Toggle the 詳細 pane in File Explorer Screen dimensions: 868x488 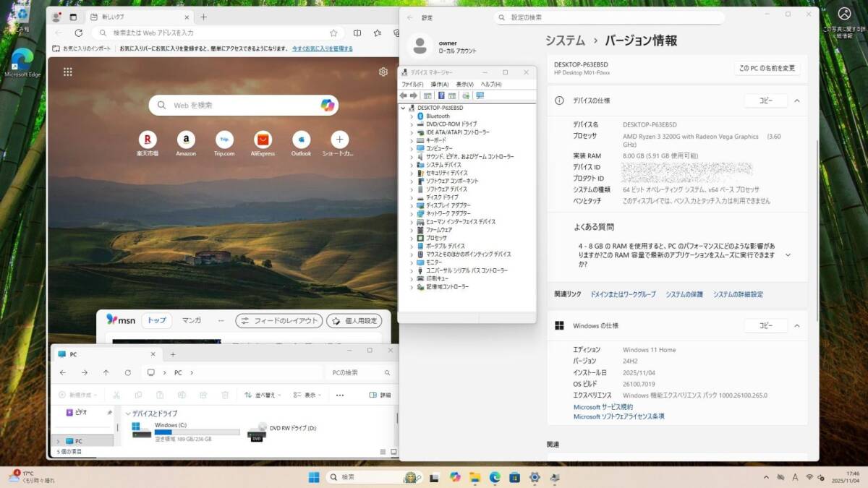[380, 395]
